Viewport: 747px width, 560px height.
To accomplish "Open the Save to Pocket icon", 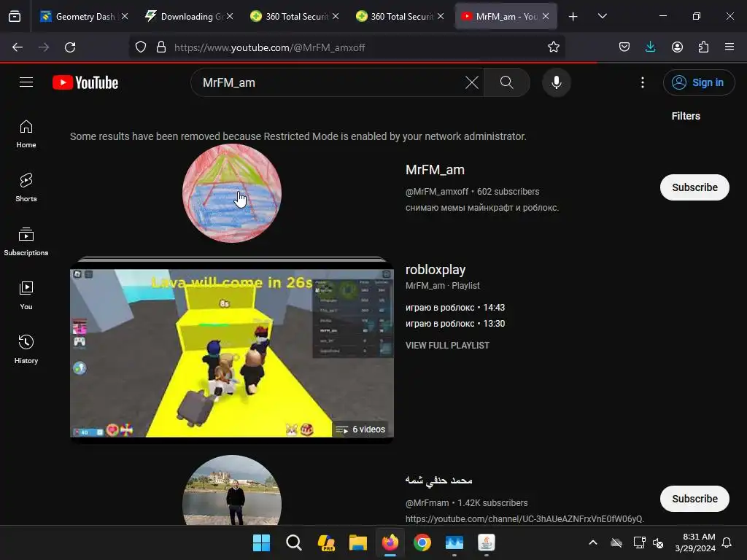I will pyautogui.click(x=624, y=47).
